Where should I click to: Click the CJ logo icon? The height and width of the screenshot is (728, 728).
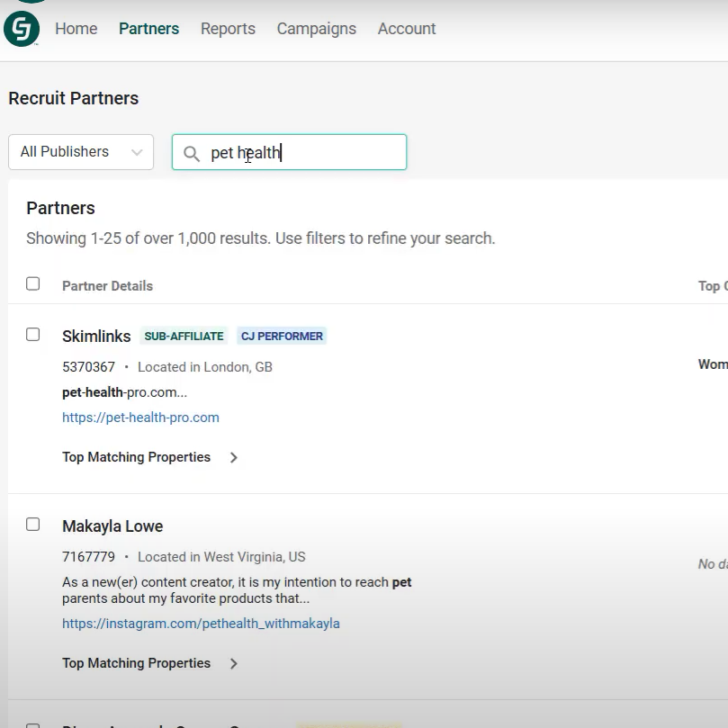22,29
